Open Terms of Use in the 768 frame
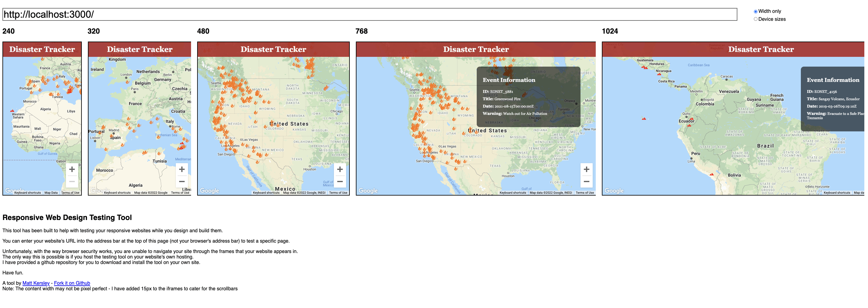The height and width of the screenshot is (308, 868). (x=585, y=193)
